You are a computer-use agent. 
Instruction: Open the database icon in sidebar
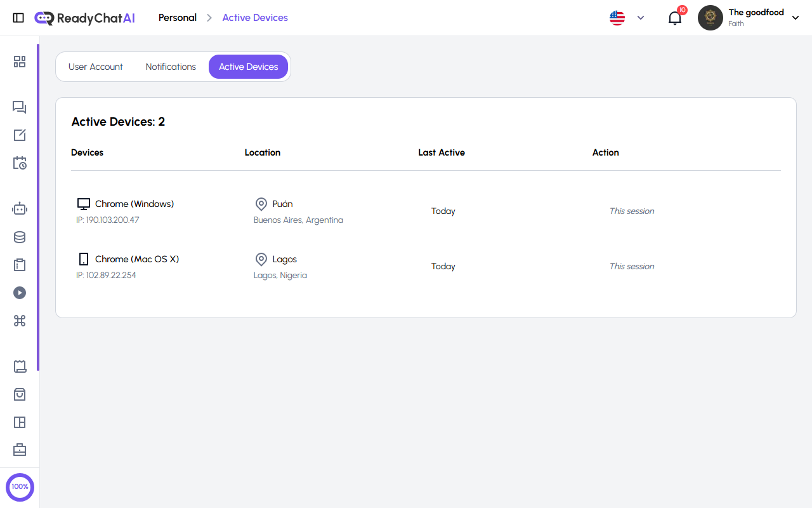pyautogui.click(x=20, y=237)
